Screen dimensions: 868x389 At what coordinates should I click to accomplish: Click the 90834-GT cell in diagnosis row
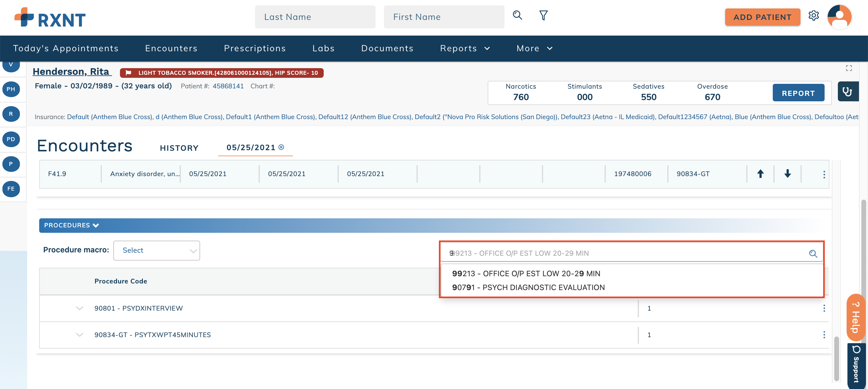click(693, 174)
